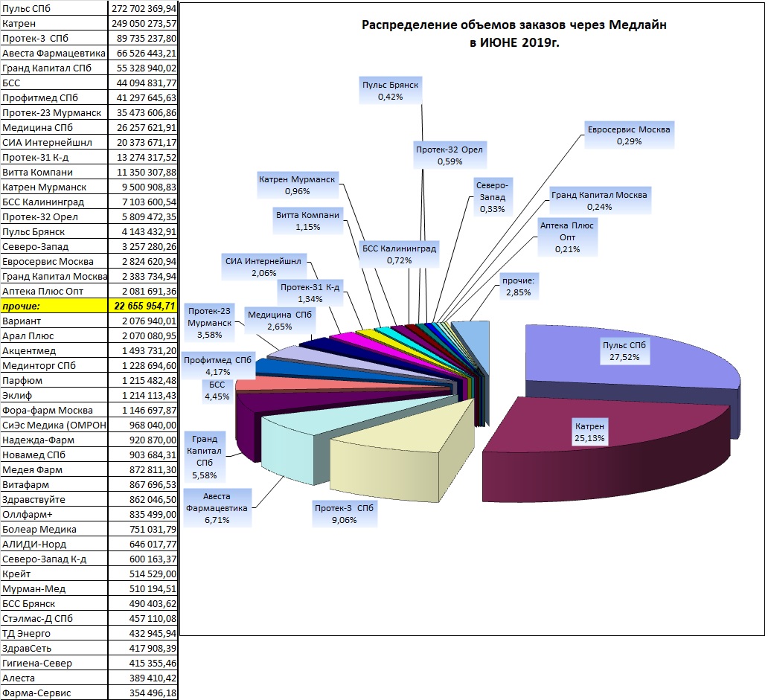Click the yellow 'прочие:' cell
This screenshot has height=700, width=771.
(x=54, y=306)
